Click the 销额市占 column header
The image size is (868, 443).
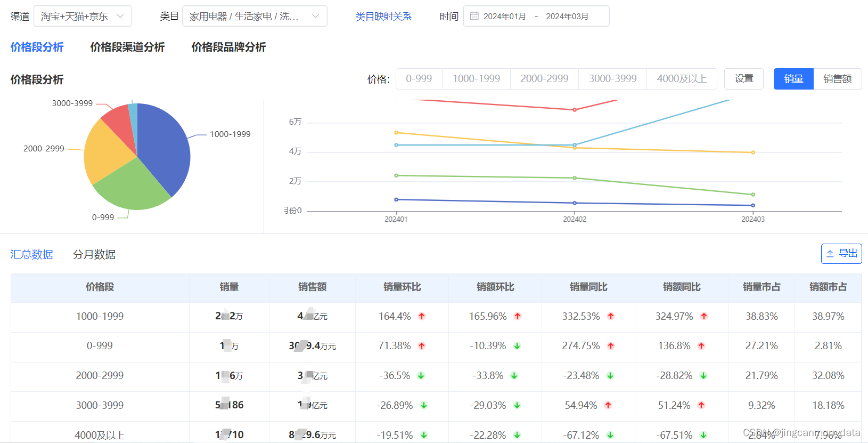pos(828,287)
